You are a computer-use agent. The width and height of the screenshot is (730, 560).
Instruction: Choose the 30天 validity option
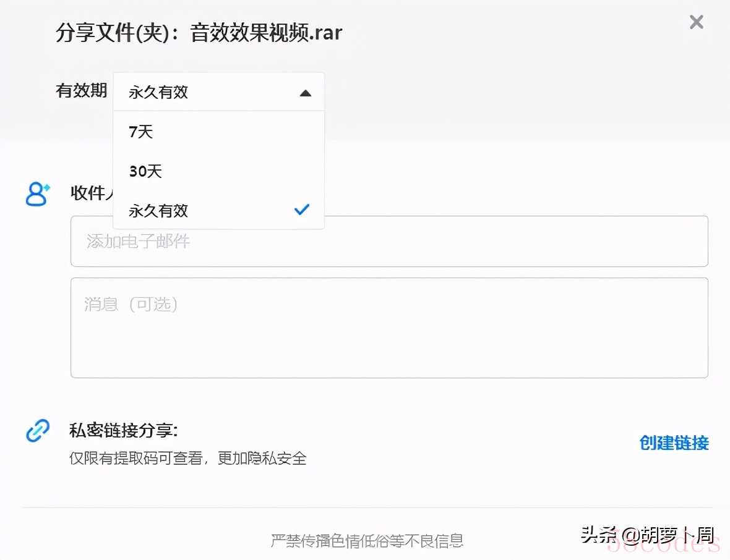coord(145,171)
